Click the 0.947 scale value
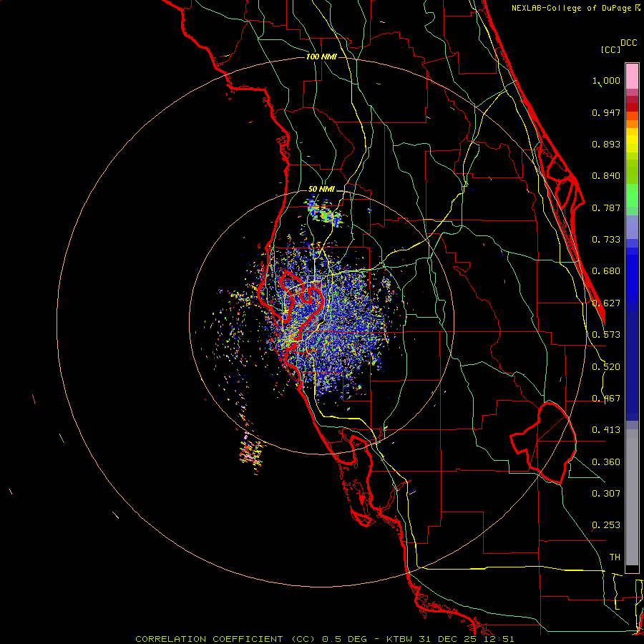Image resolution: width=644 pixels, height=644 pixels. click(x=606, y=112)
